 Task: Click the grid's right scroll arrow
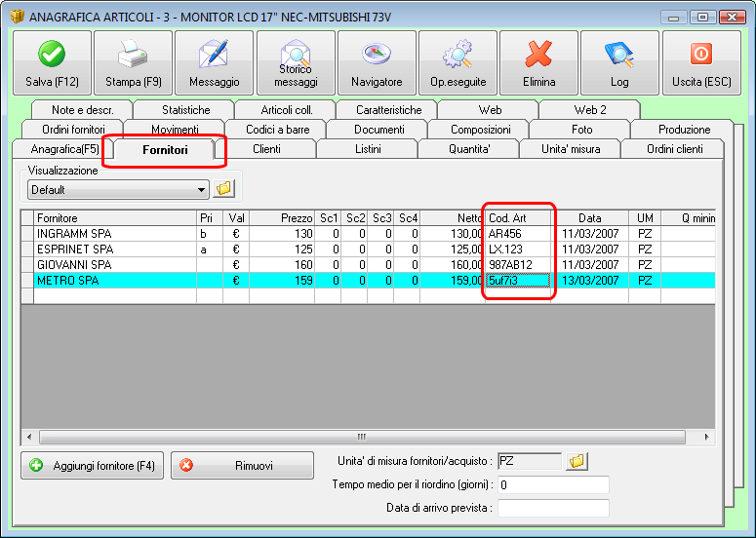[x=706, y=438]
